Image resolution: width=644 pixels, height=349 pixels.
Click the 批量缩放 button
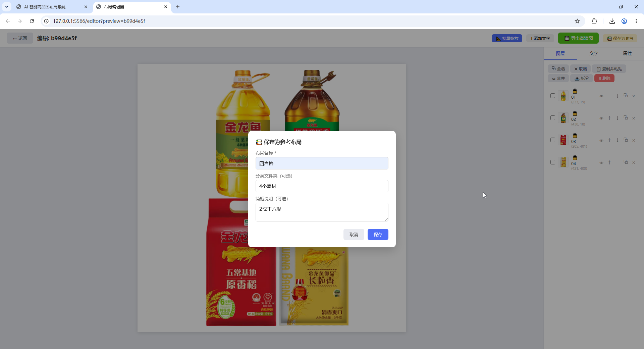point(507,39)
